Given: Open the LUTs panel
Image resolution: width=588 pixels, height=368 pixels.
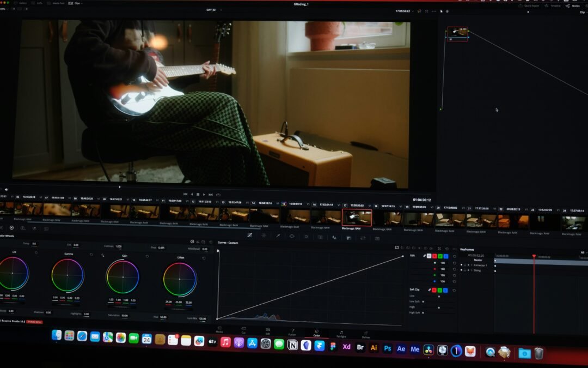Looking at the screenshot, I should 35,3.
